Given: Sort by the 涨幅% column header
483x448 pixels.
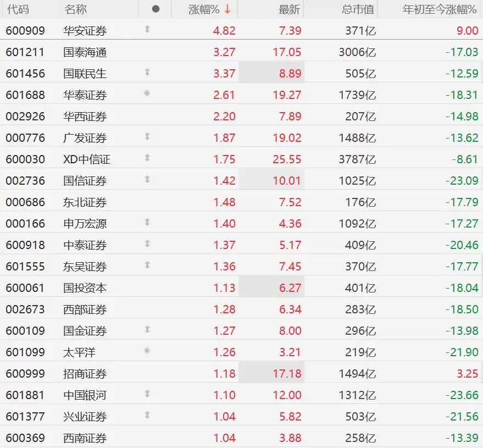Looking at the screenshot, I should pos(204,9).
